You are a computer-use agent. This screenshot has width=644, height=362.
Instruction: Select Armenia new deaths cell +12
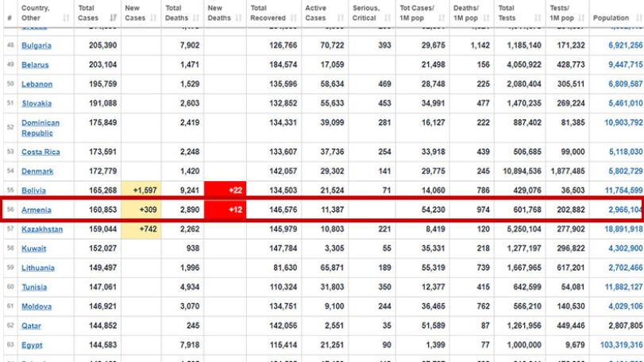point(225,210)
